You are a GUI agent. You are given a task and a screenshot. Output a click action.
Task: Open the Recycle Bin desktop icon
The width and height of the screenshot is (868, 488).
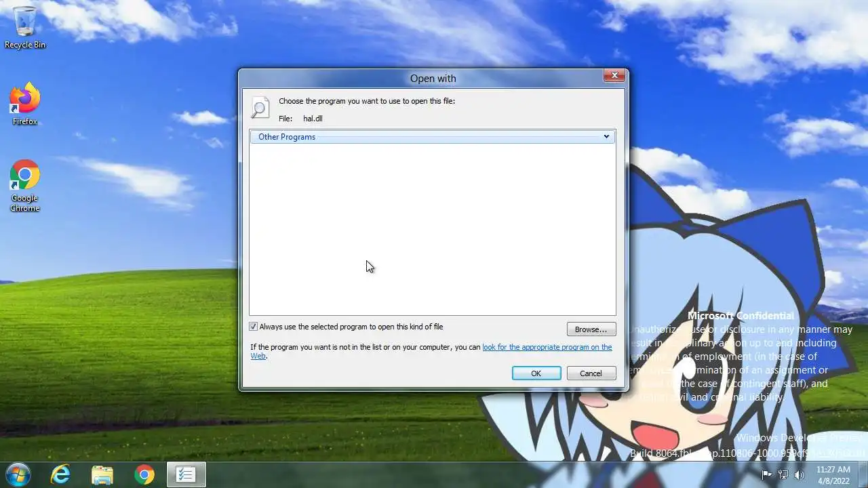pos(25,27)
